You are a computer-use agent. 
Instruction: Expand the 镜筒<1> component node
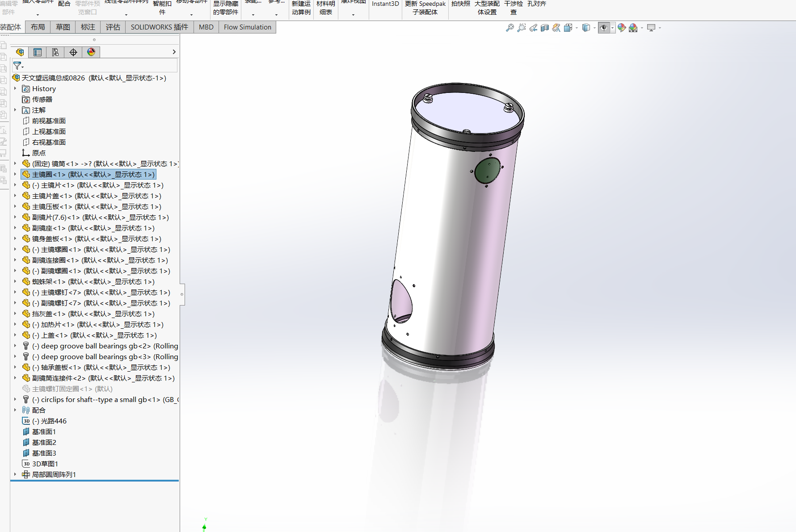(15, 163)
